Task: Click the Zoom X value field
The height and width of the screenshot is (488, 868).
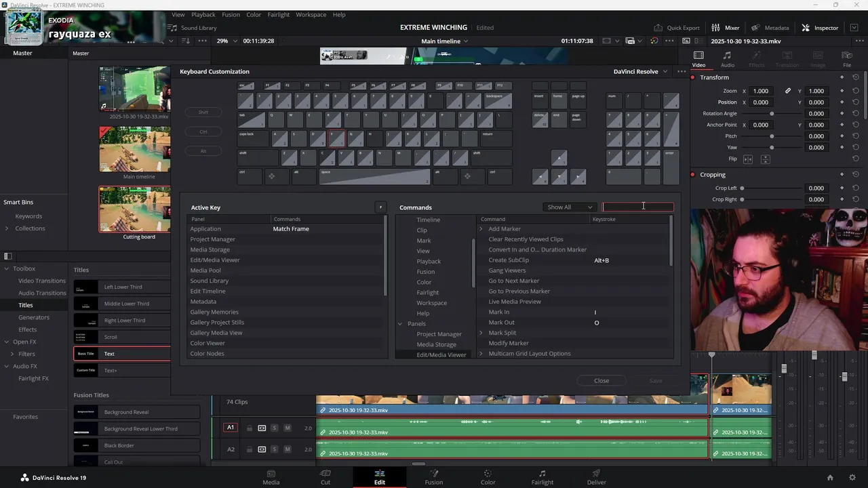Action: (x=761, y=91)
